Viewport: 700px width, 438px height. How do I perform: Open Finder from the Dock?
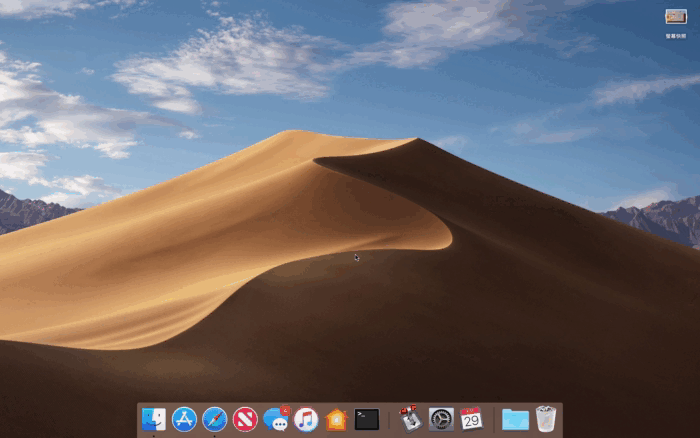tap(154, 419)
